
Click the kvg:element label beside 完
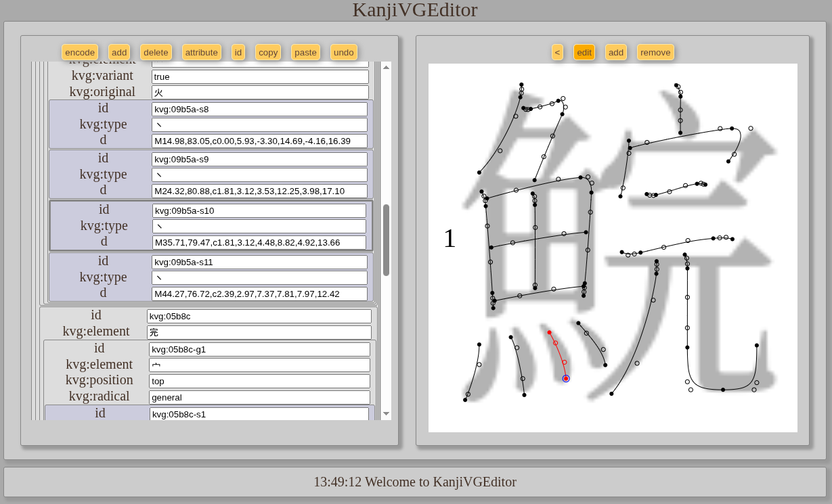coord(96,331)
